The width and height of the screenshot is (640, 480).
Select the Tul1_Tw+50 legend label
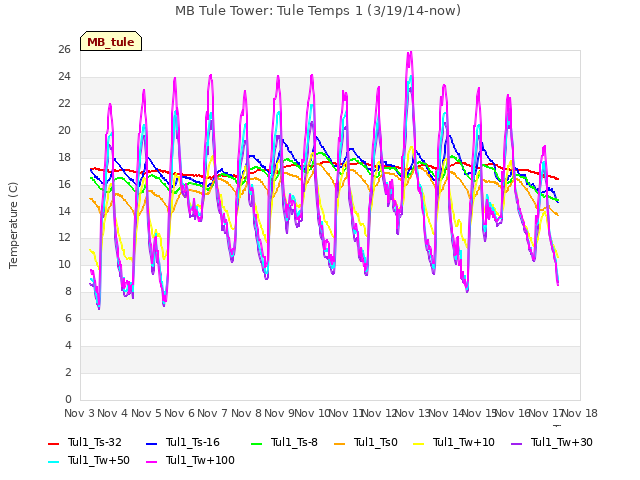click(x=99, y=460)
